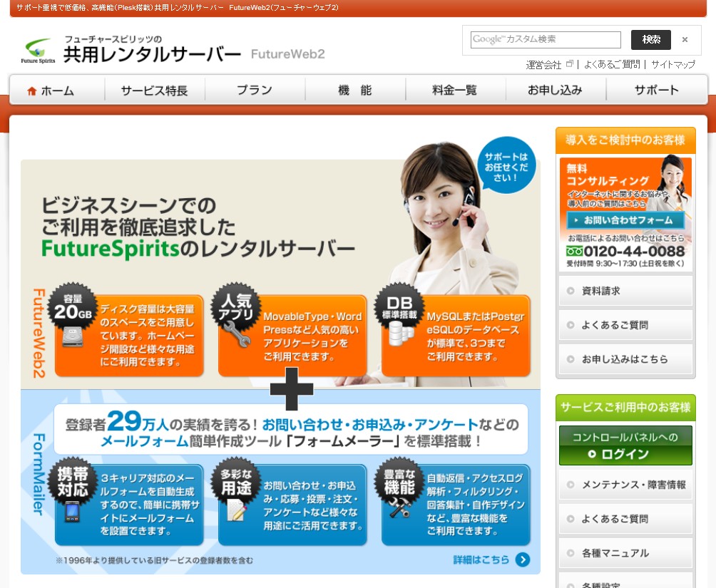
Task: Focus the Google カスタム検索 field
Action: (x=546, y=40)
